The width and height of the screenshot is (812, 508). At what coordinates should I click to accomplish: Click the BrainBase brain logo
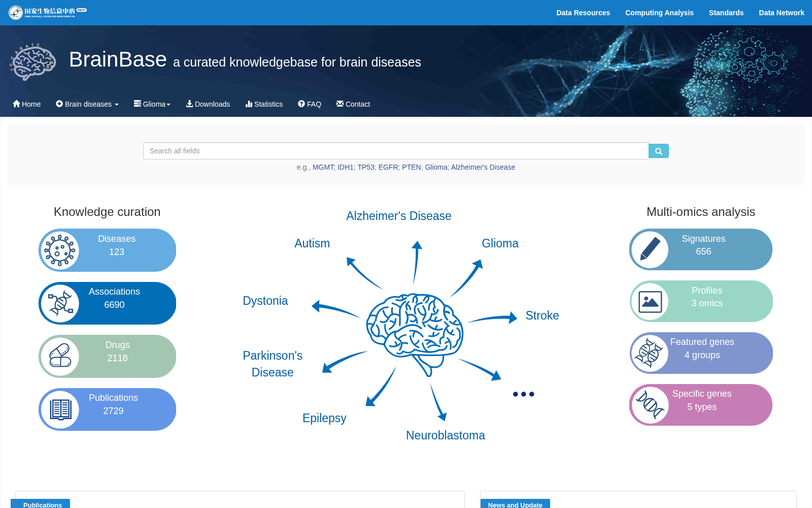tap(33, 62)
